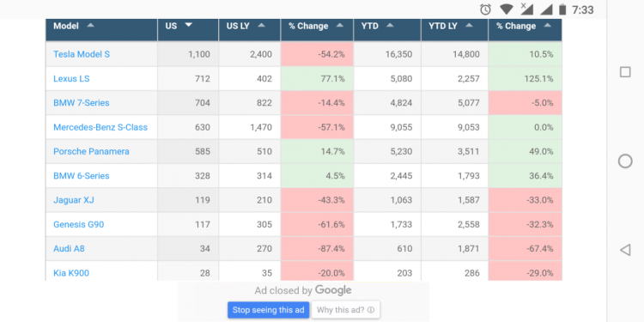Open the Porsche Panamera link

click(x=91, y=151)
